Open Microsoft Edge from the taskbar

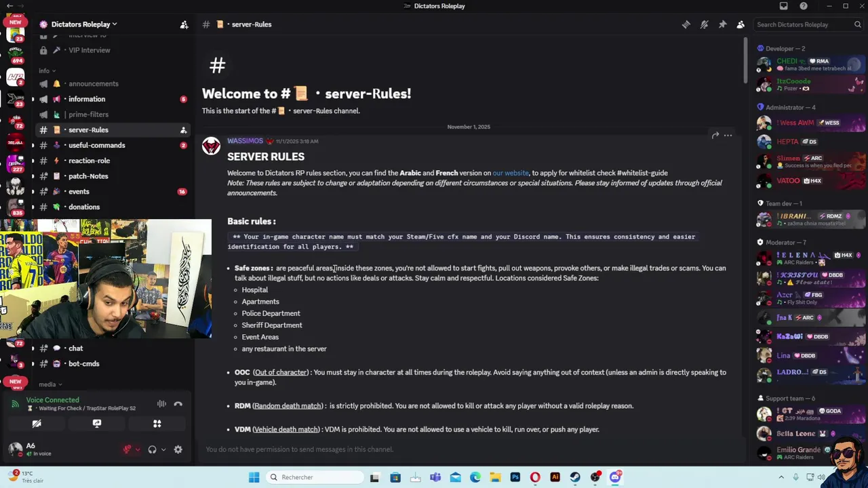click(475, 477)
